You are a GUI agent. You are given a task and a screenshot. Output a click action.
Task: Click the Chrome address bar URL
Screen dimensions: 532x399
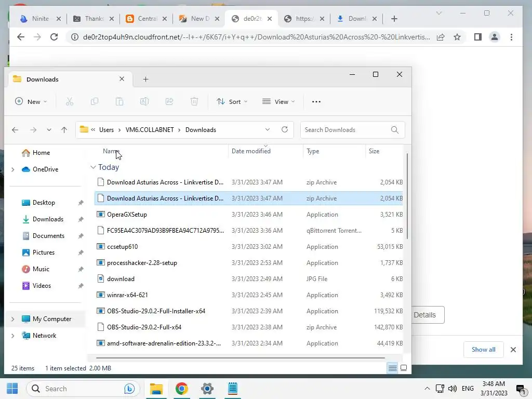[256, 37]
